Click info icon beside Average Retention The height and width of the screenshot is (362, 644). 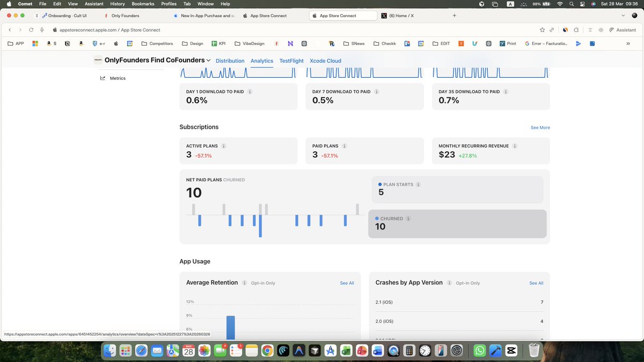[x=245, y=283]
